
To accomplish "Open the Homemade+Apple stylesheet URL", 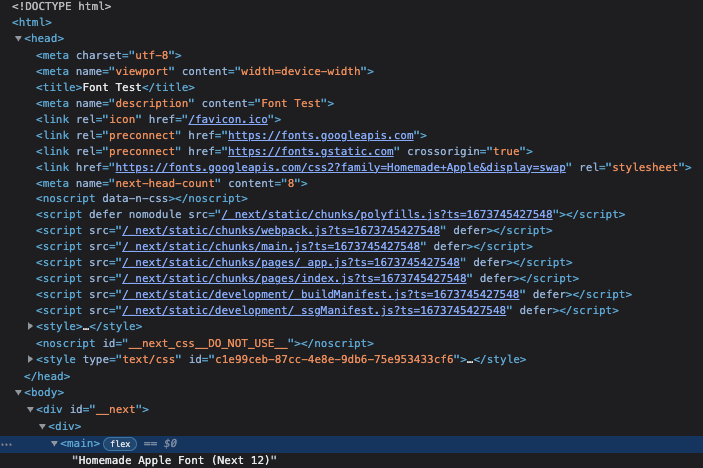I will (341, 168).
